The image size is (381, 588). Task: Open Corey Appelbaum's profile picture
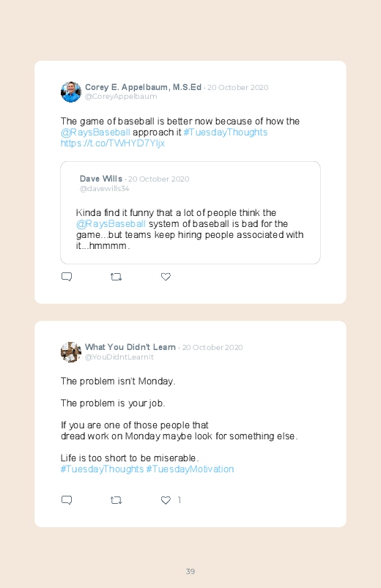tap(71, 92)
